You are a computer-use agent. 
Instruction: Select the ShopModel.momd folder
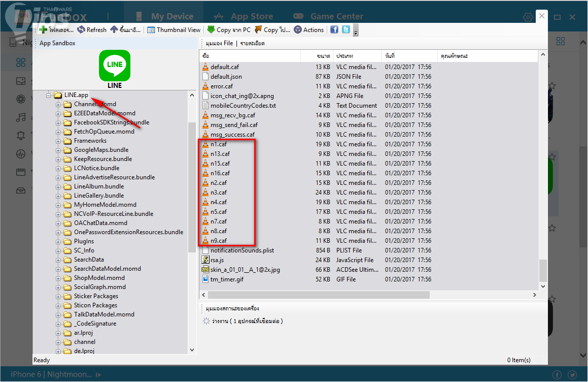pos(99,277)
